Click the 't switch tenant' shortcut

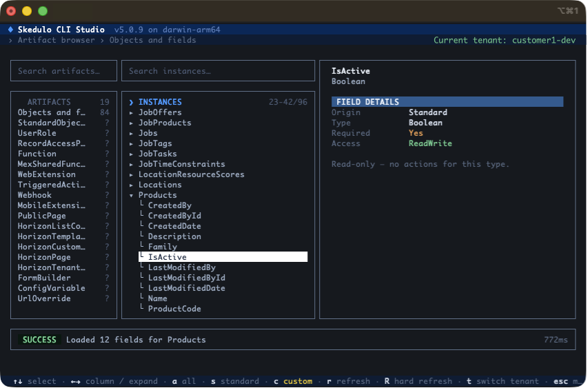[503, 381]
